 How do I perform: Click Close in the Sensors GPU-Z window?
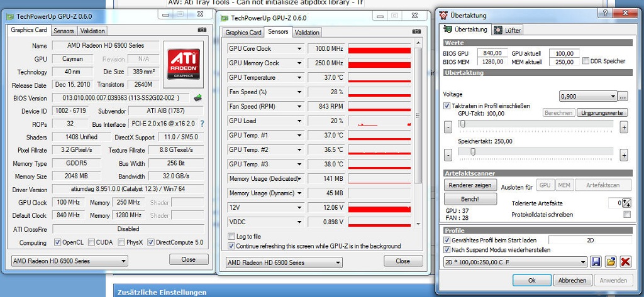402,261
